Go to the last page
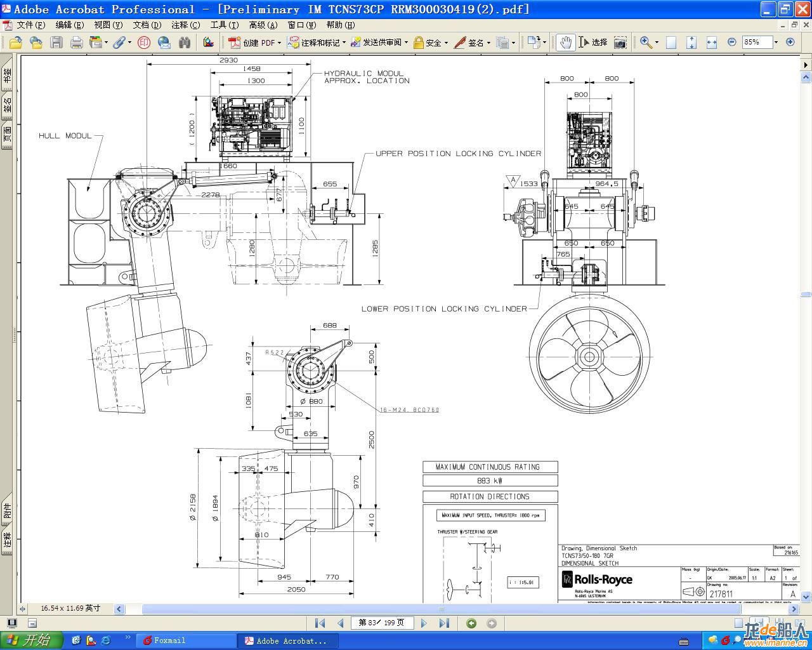 (x=444, y=623)
